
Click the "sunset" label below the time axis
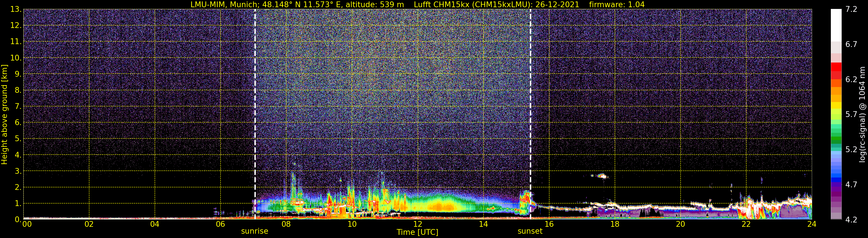(x=530, y=231)
